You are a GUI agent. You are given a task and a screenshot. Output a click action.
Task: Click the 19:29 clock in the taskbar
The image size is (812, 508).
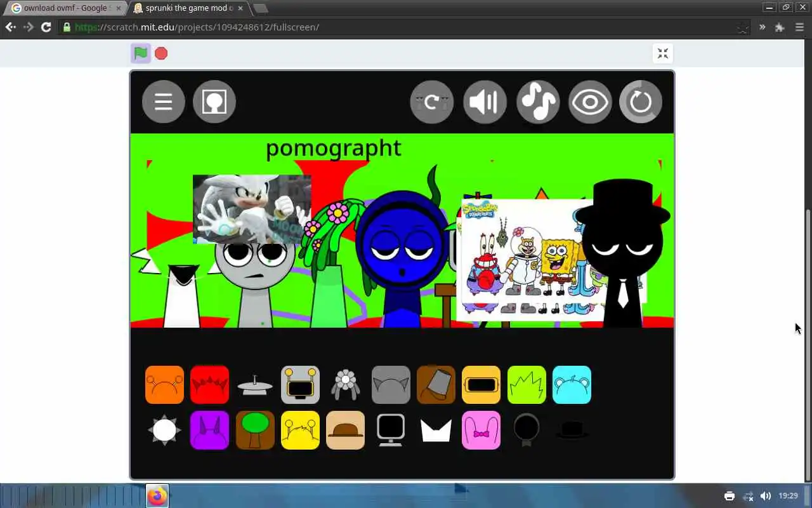tap(788, 496)
